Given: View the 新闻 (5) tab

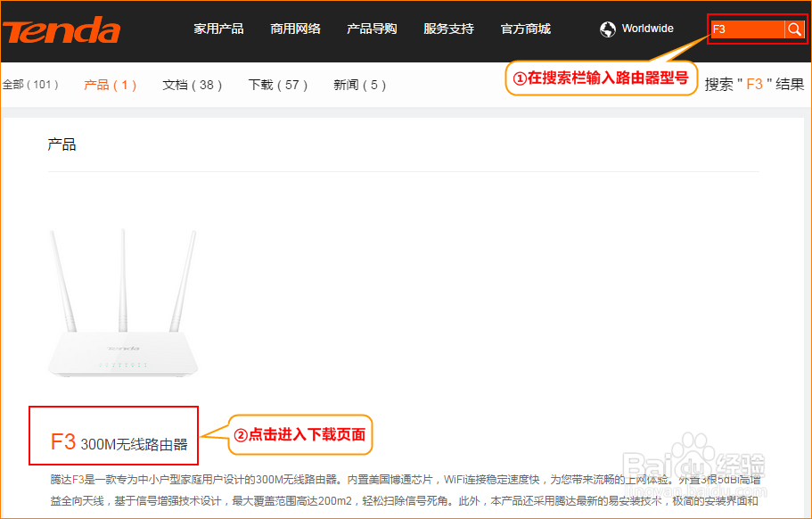Looking at the screenshot, I should (358, 85).
